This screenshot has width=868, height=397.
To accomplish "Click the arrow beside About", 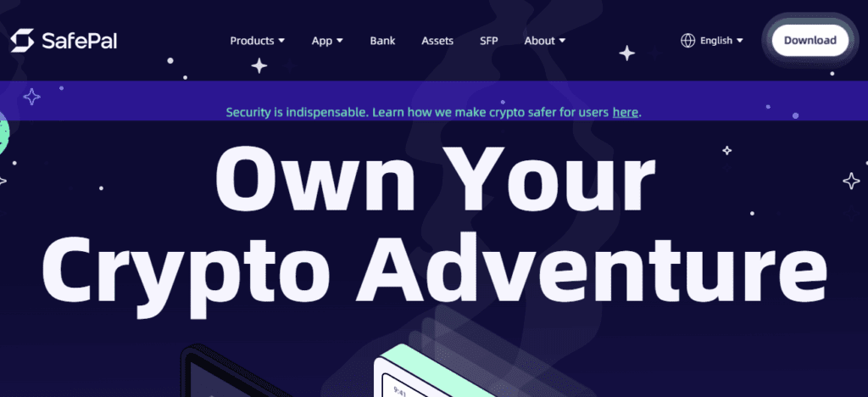I will pyautogui.click(x=563, y=41).
